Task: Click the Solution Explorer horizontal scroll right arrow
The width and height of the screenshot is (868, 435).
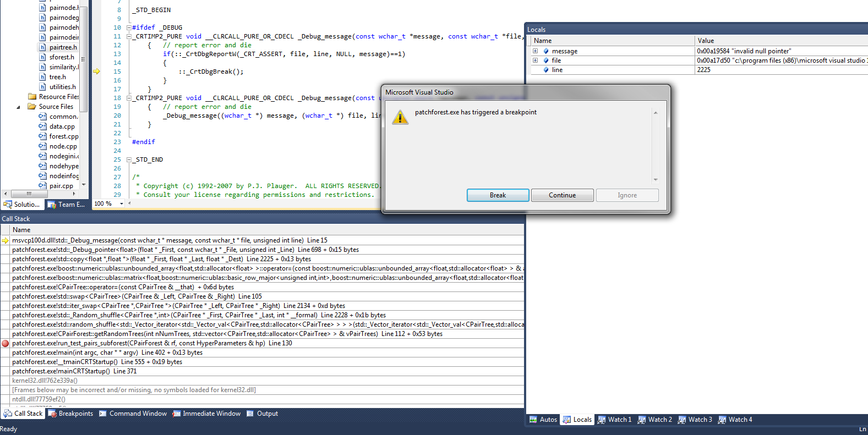Action: [x=74, y=194]
